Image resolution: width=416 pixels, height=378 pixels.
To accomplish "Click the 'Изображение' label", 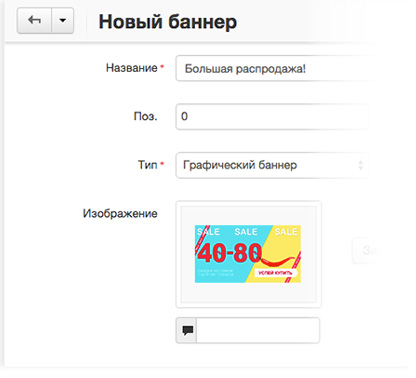I will (120, 213).
